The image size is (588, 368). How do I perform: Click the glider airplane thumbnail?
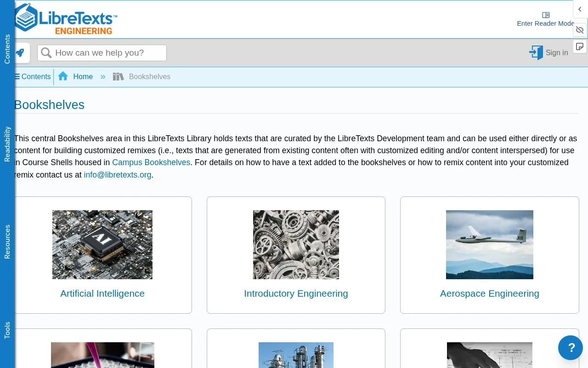click(490, 245)
